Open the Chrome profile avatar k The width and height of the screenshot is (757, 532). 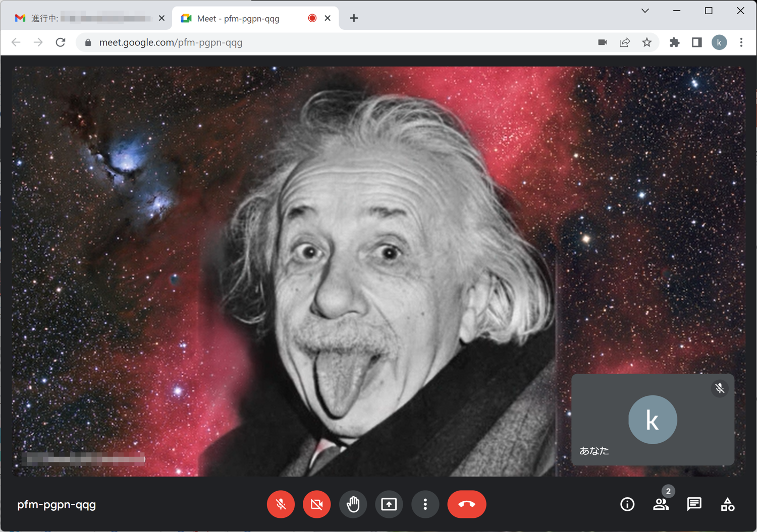pos(719,42)
